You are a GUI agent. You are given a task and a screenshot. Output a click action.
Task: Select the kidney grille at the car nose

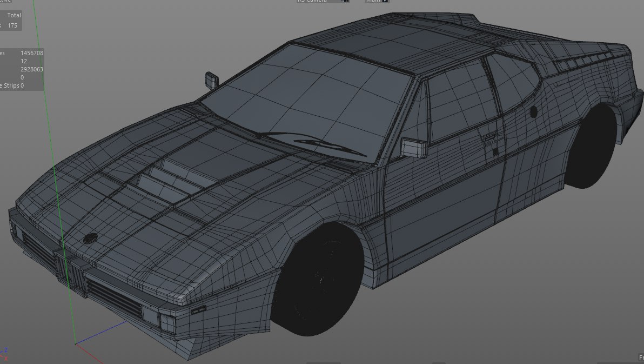71,273
